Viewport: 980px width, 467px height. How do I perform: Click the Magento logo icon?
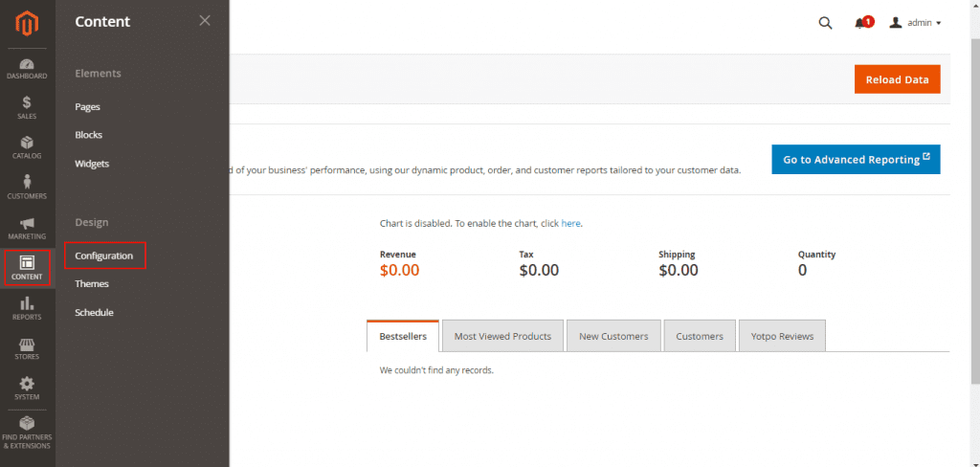point(28,23)
